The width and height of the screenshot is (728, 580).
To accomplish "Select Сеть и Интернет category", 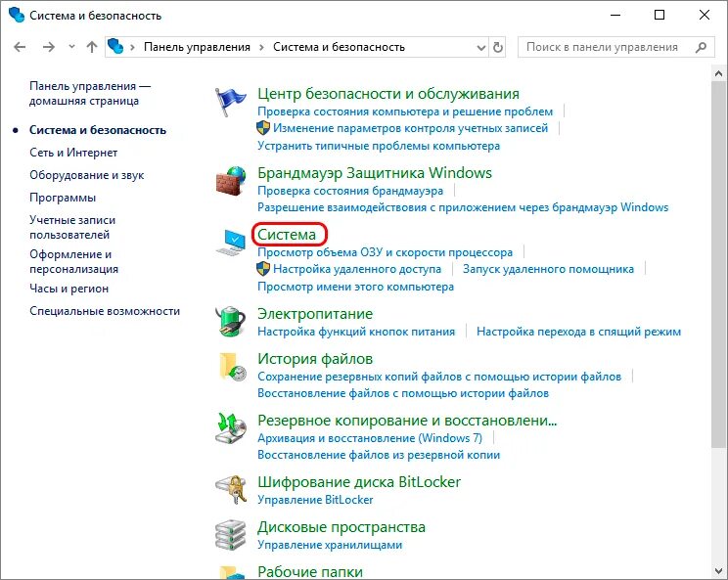I will (x=73, y=153).
